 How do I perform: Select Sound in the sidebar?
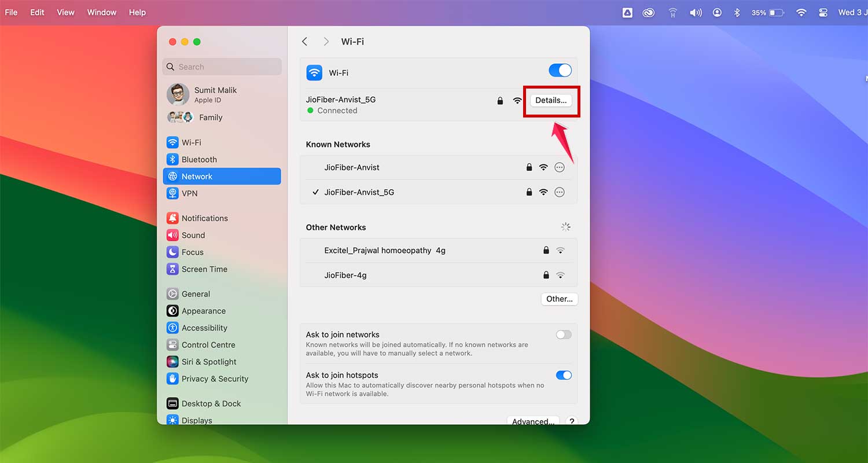[193, 235]
